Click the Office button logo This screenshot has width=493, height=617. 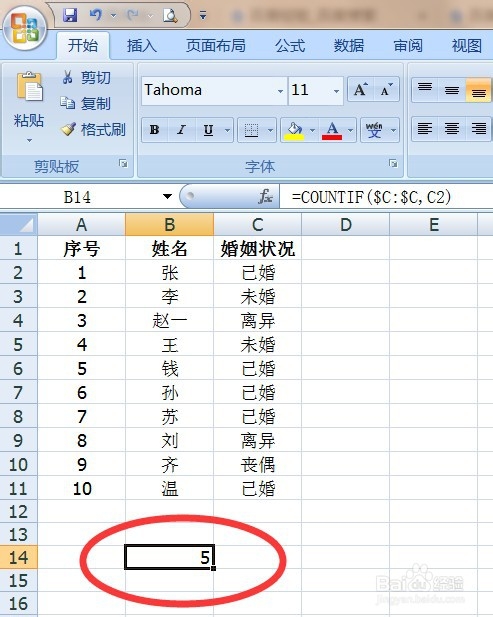(25, 28)
